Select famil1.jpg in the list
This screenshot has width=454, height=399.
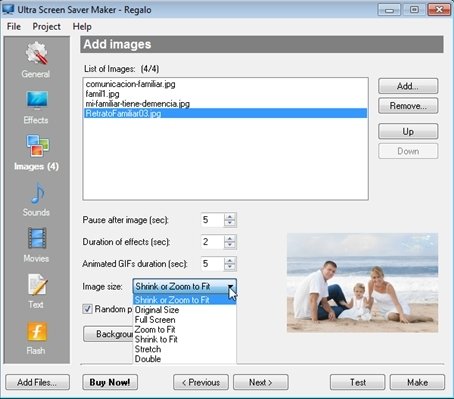point(225,94)
